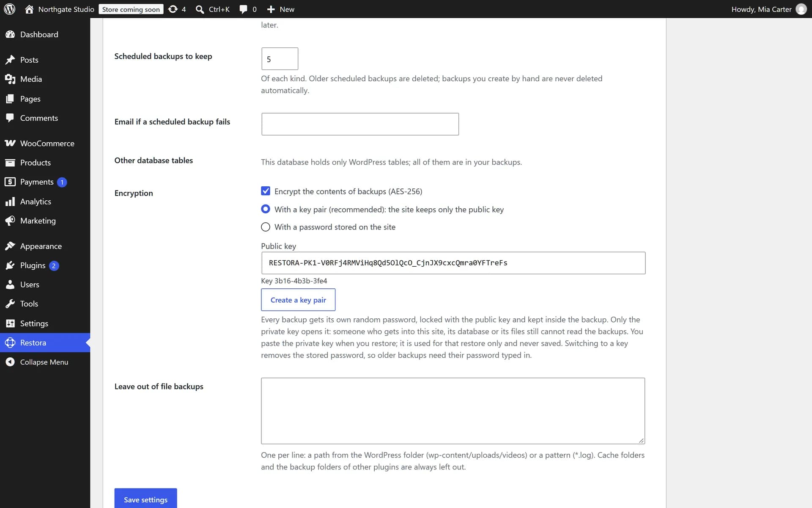Viewport: 812px width, 508px height.
Task: Click the Payments dollar icon
Action: click(10, 182)
